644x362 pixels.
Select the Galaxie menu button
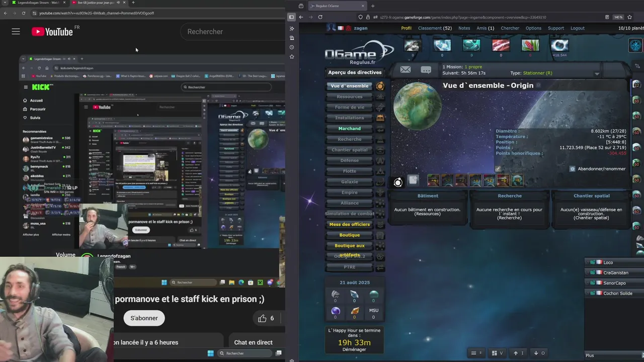coord(349,182)
